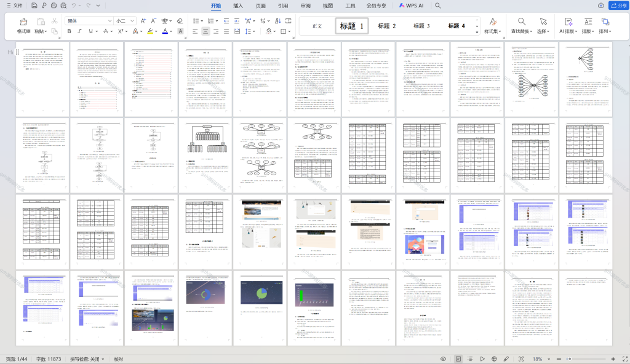Switch to the 页面 tab
The height and width of the screenshot is (364, 630).
260,6
